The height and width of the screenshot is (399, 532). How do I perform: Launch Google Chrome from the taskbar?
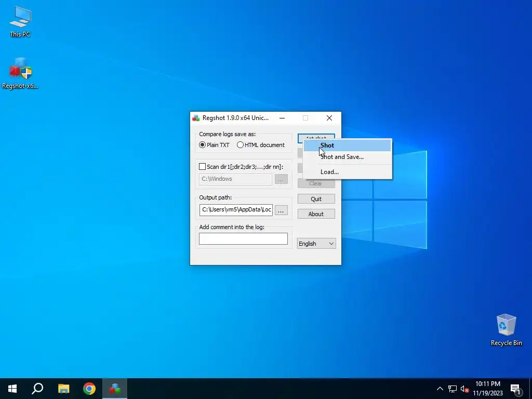tap(89, 389)
